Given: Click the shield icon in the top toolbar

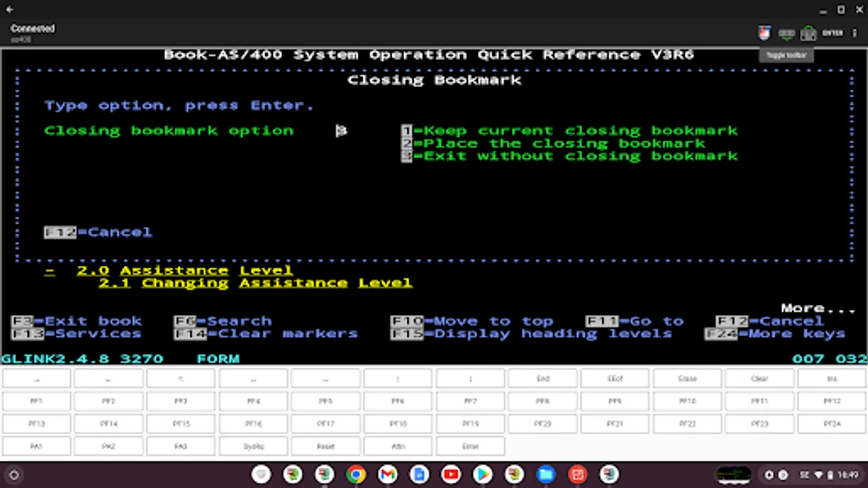Looking at the screenshot, I should click(764, 33).
